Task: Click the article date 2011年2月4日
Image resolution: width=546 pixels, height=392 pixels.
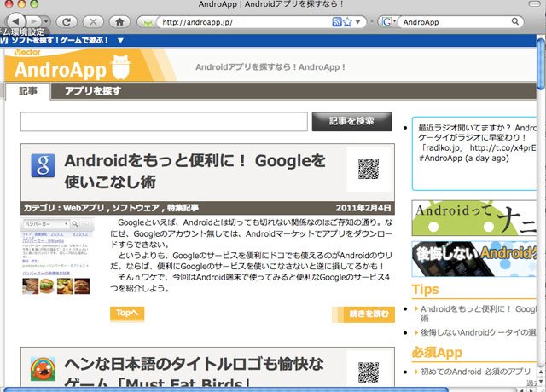Action: coord(363,208)
